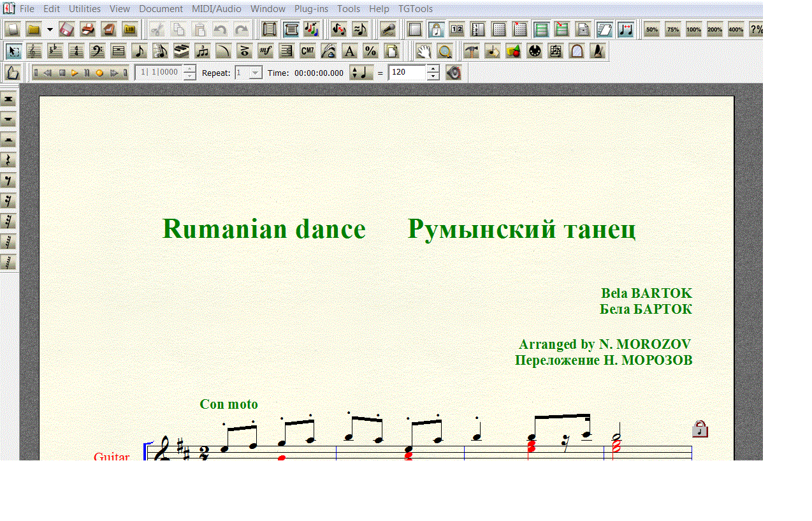
Task: Select the HyperScribe keyboard tool
Action: (182, 51)
